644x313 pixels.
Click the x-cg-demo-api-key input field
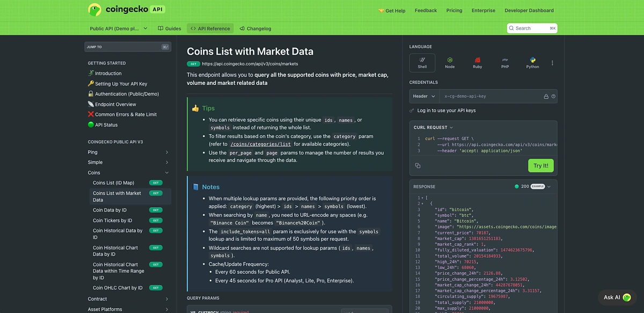[491, 97]
